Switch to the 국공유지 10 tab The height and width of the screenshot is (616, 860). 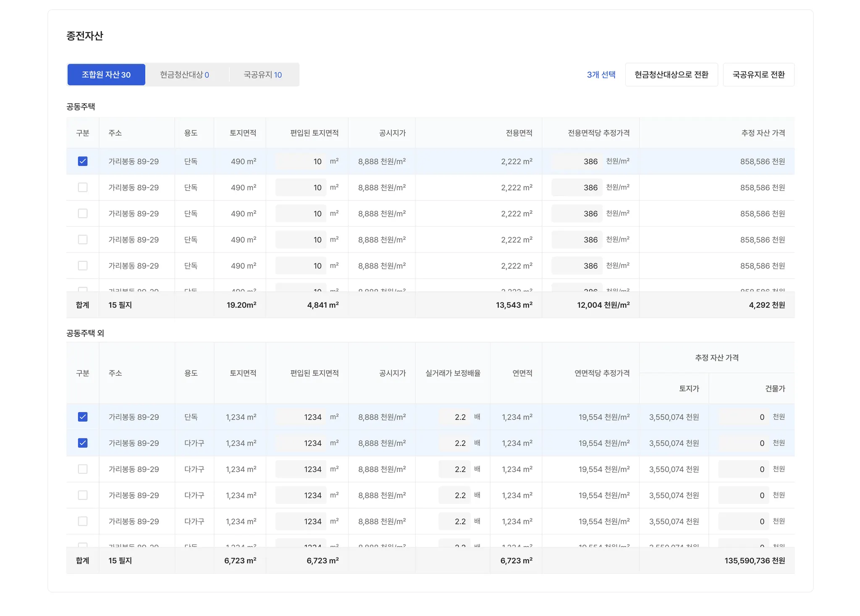(262, 75)
